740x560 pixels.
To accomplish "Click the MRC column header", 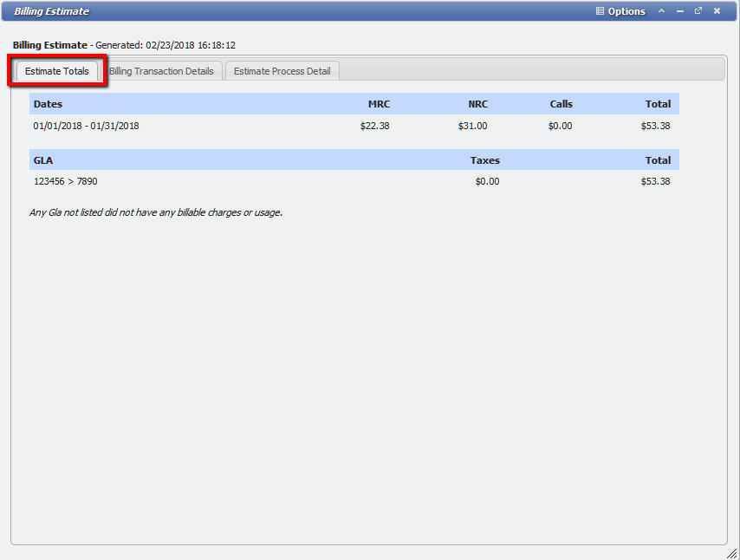I will click(x=379, y=103).
